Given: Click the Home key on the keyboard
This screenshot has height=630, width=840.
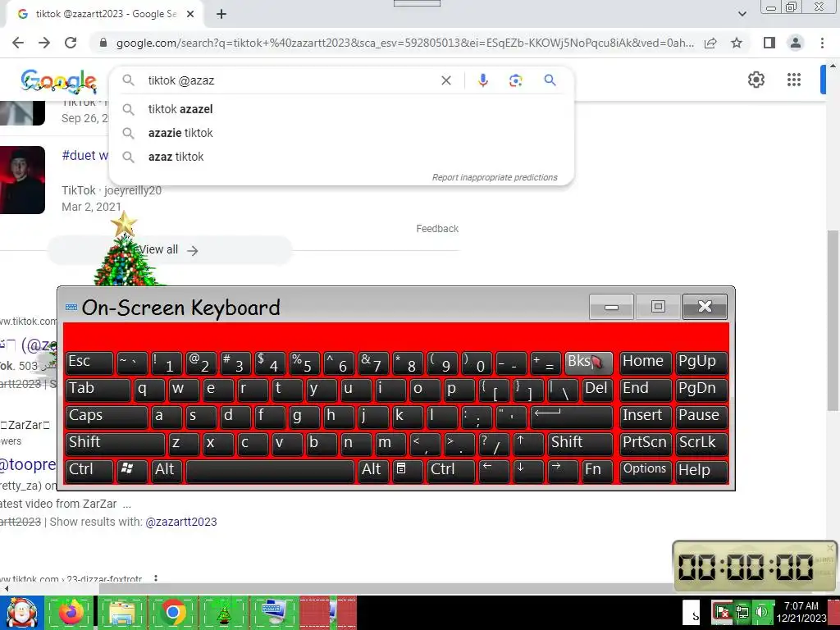Looking at the screenshot, I should tap(645, 363).
